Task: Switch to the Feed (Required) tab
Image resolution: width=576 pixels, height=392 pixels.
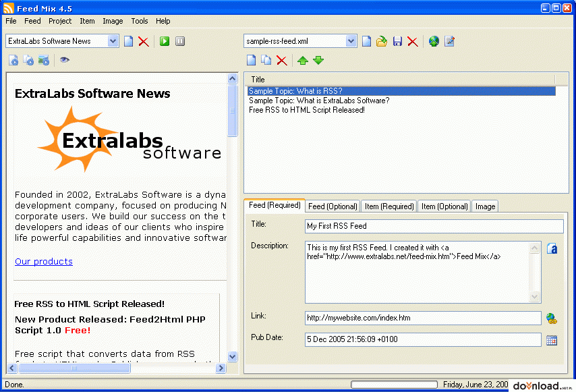Action: 275,205
